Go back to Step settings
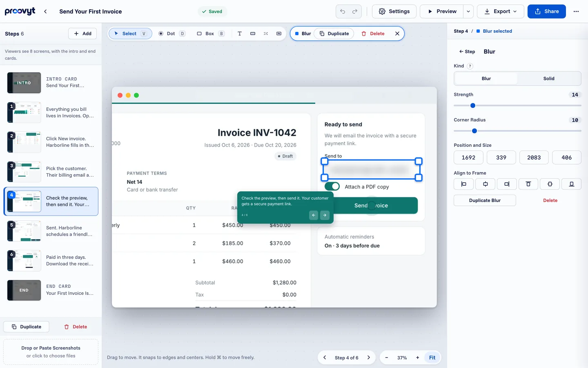 pos(467,52)
